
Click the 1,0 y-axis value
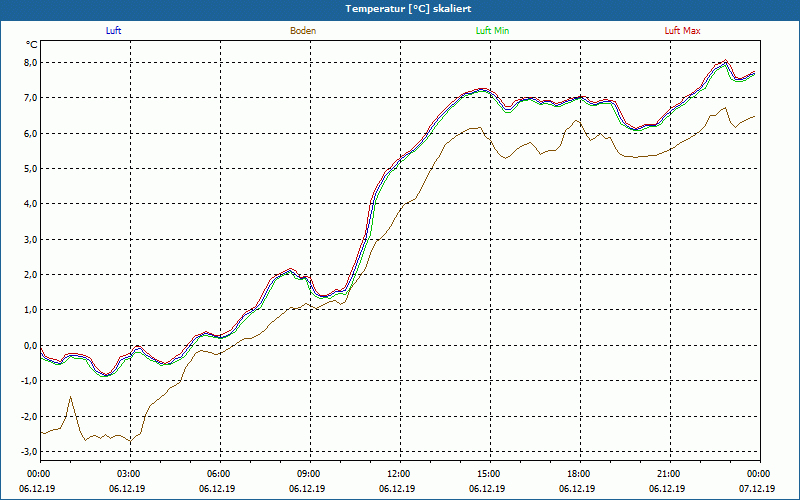[x=31, y=310]
